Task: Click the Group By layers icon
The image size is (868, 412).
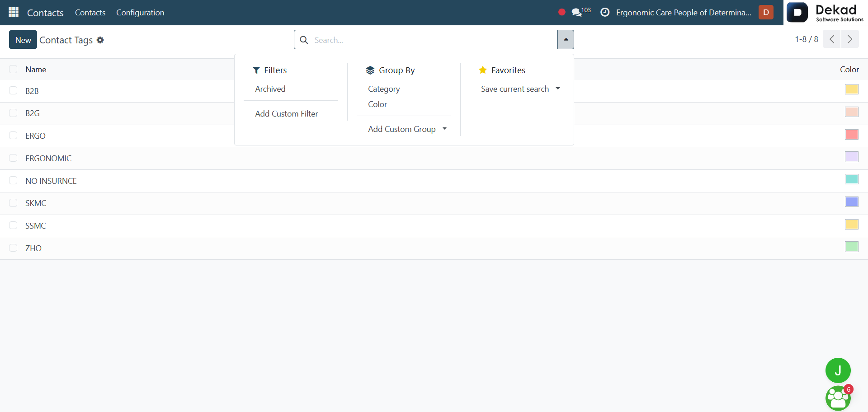Action: point(370,70)
